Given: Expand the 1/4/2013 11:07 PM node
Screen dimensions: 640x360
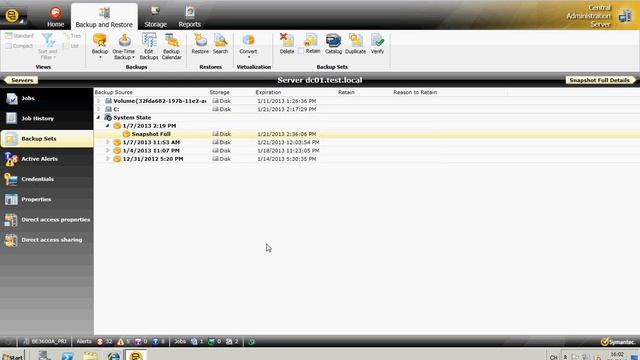Looking at the screenshot, I should click(x=107, y=151).
